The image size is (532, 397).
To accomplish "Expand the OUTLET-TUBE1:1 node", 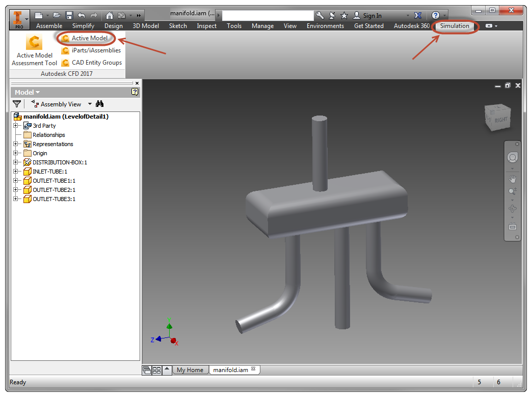I will 16,180.
